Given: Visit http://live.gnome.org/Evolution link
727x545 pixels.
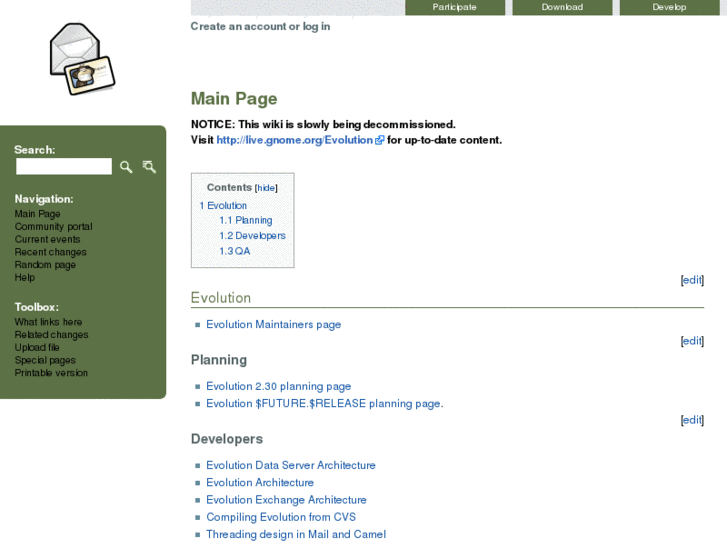Looking at the screenshot, I should click(295, 140).
